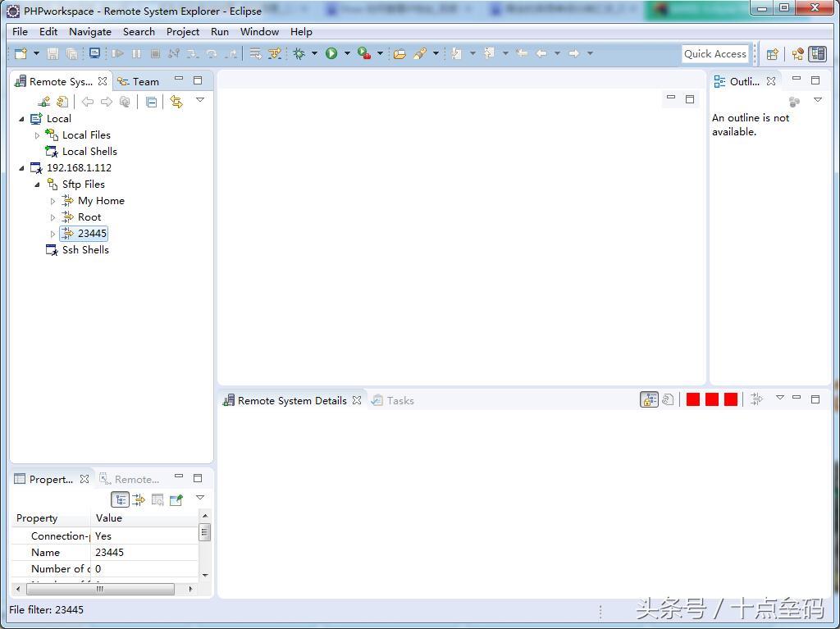Collapse the 192.168.1.112 connection node
This screenshot has height=629, width=840.
(21, 168)
